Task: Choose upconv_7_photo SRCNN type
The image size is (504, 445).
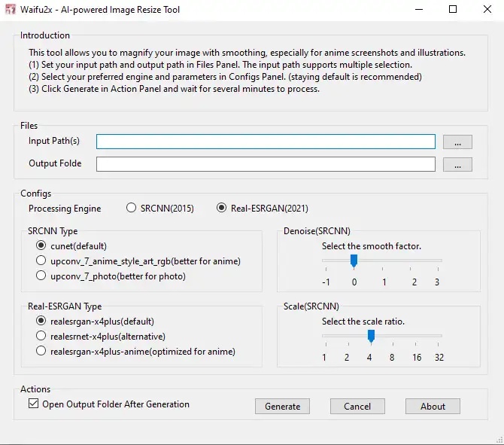Action: [x=42, y=276]
